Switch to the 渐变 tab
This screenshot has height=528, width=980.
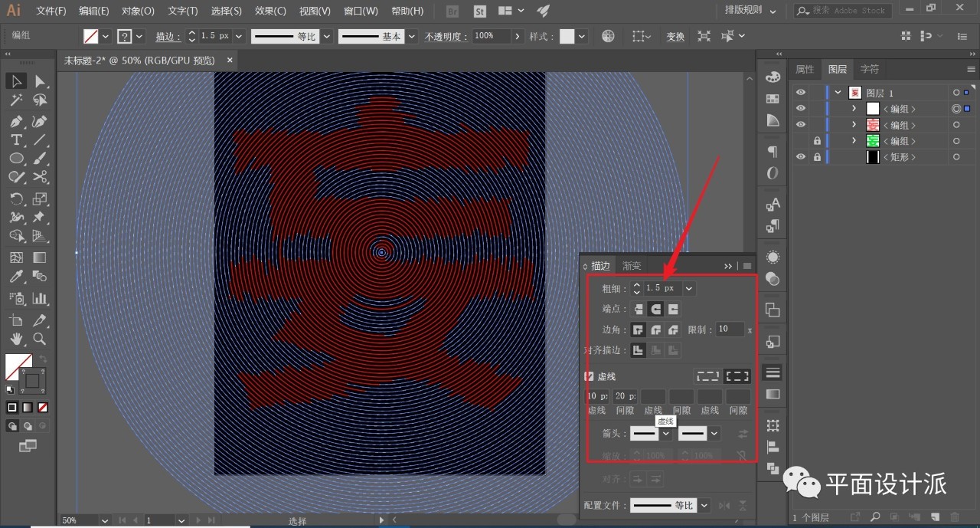tap(632, 266)
